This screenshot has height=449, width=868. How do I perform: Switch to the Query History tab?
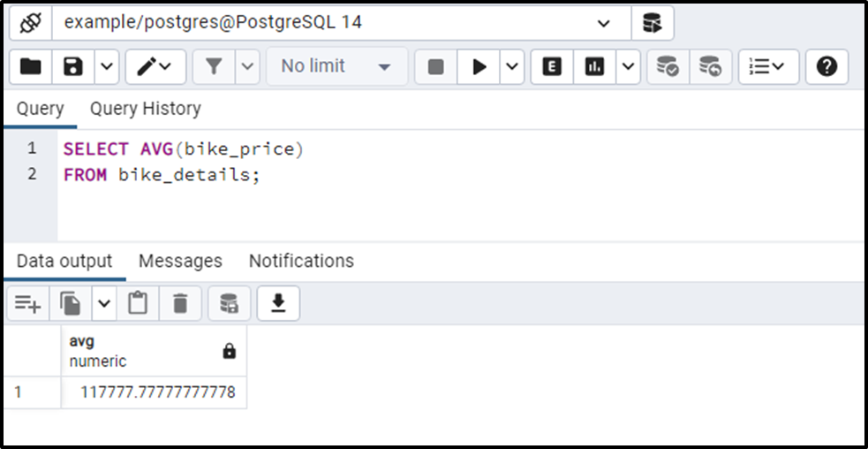tap(145, 109)
